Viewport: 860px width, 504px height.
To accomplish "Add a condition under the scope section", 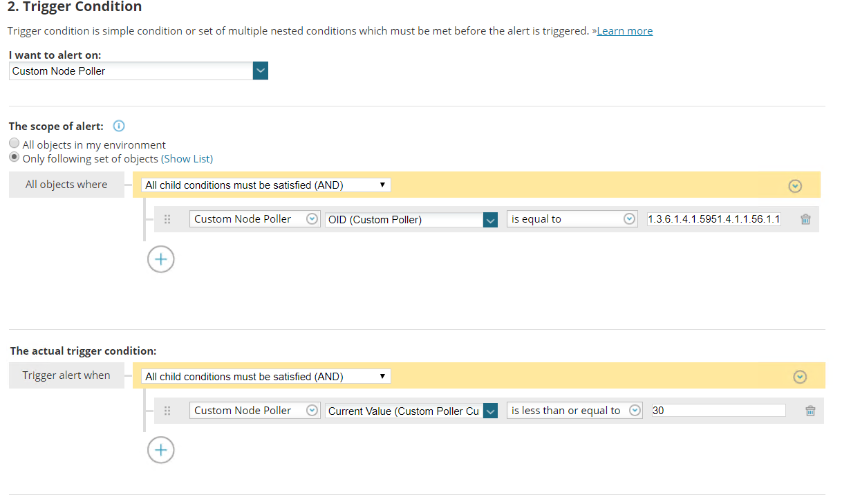I will pos(161,259).
